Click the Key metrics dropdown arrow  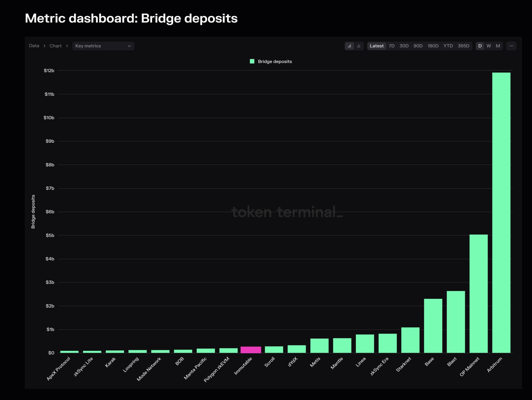[x=129, y=46]
